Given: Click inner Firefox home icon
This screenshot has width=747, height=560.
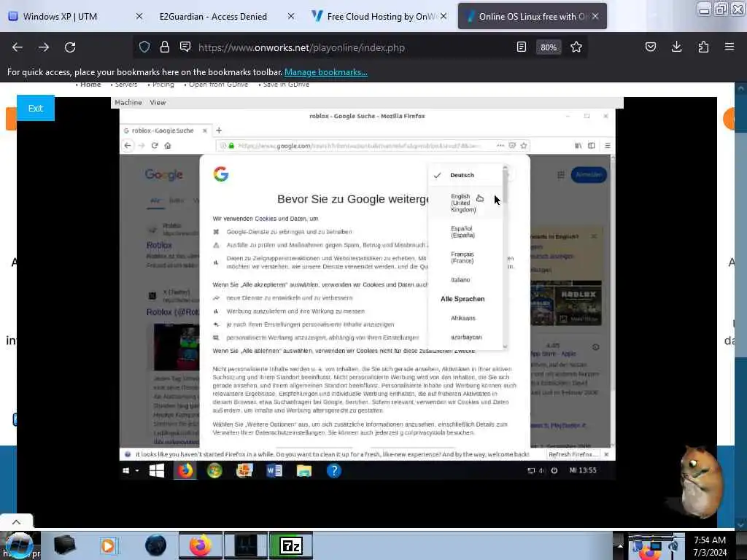Looking at the screenshot, I should [x=168, y=146].
